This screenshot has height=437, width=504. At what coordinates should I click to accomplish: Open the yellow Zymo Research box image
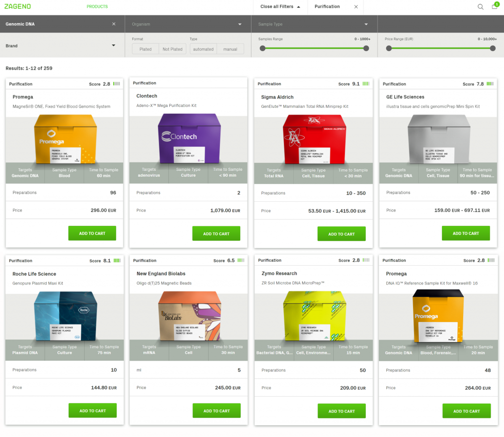point(315,316)
